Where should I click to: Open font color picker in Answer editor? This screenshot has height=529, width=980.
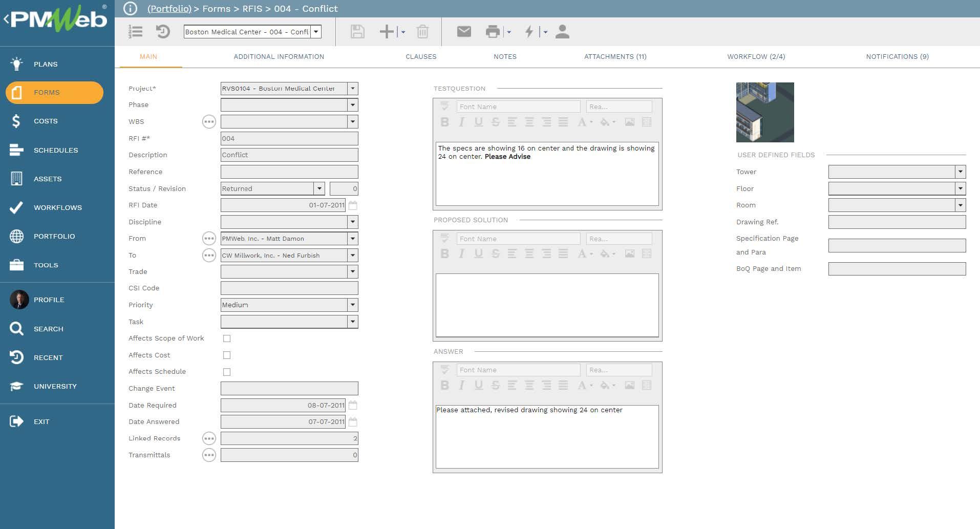point(585,386)
